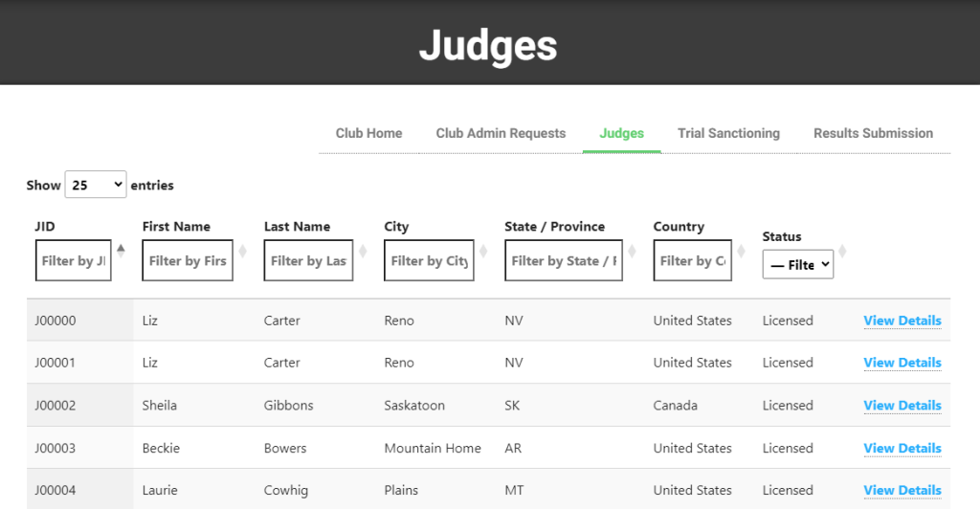Expand the Status filter dropdown
Image resolution: width=980 pixels, height=509 pixels.
pyautogui.click(x=798, y=265)
